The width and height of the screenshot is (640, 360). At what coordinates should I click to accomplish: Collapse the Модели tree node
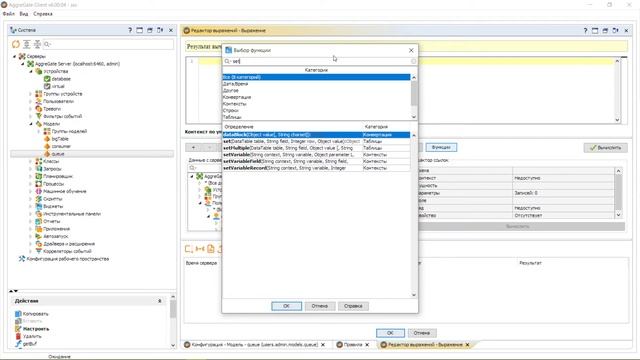31,124
